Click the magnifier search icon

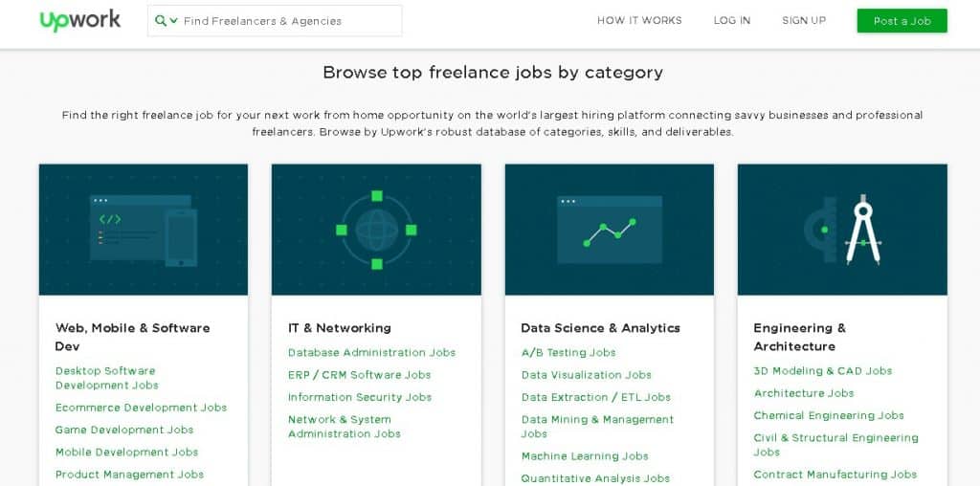pyautogui.click(x=160, y=21)
